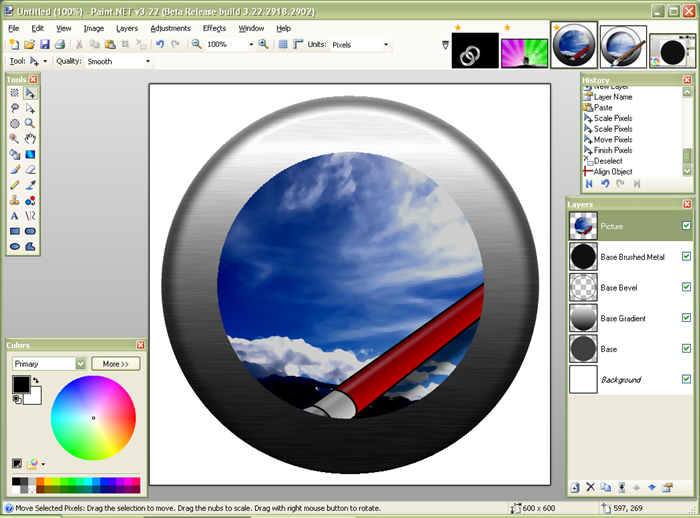The height and width of the screenshot is (518, 700).
Task: Open the Edit menu
Action: (38, 29)
